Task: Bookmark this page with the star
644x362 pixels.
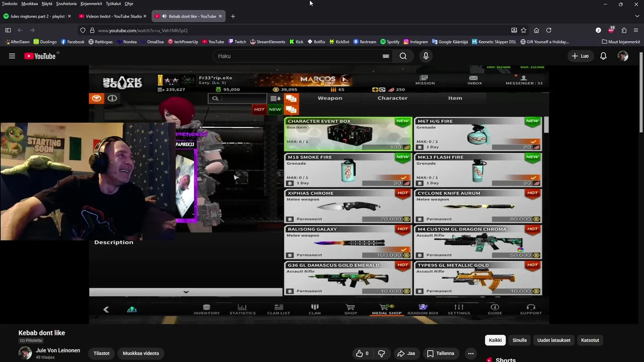Action: 524,30
